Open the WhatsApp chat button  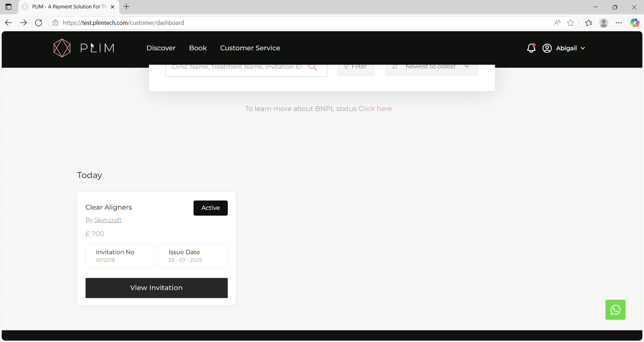(615, 310)
